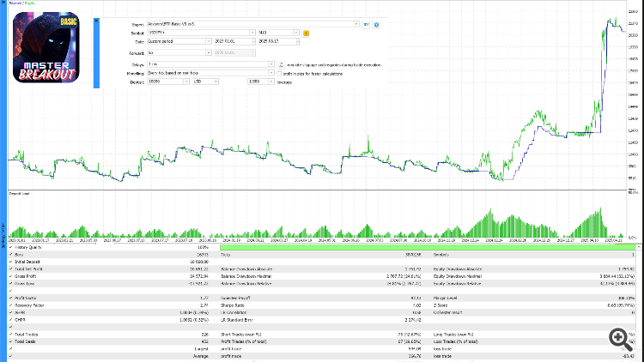
Task: Click the magnifier zoom icon bottom-right
Action: tap(617, 336)
